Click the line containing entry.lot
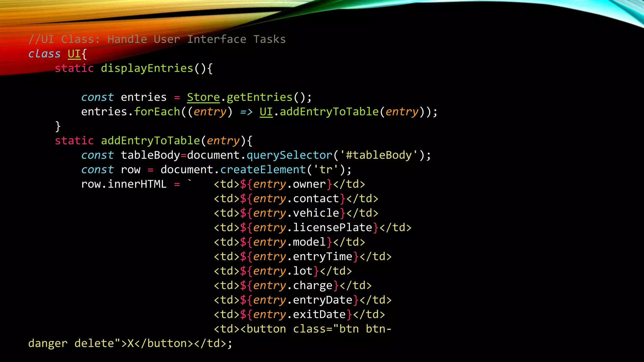The image size is (644, 362). [x=283, y=271]
